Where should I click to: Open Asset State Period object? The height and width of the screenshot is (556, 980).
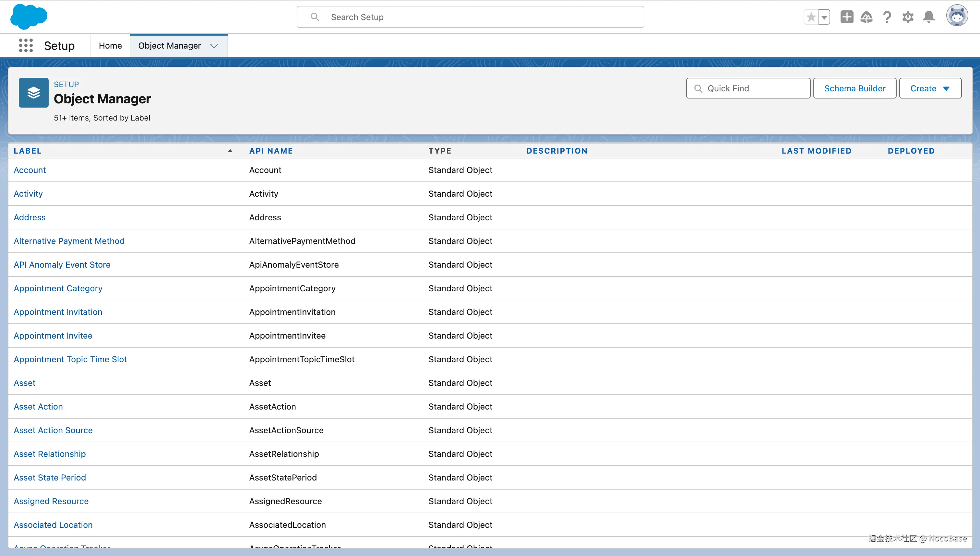coord(50,478)
